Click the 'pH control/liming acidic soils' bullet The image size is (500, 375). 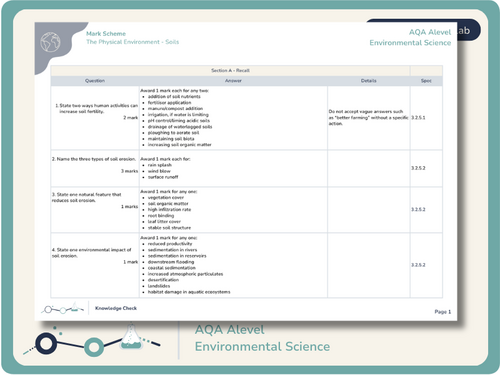pos(179,121)
